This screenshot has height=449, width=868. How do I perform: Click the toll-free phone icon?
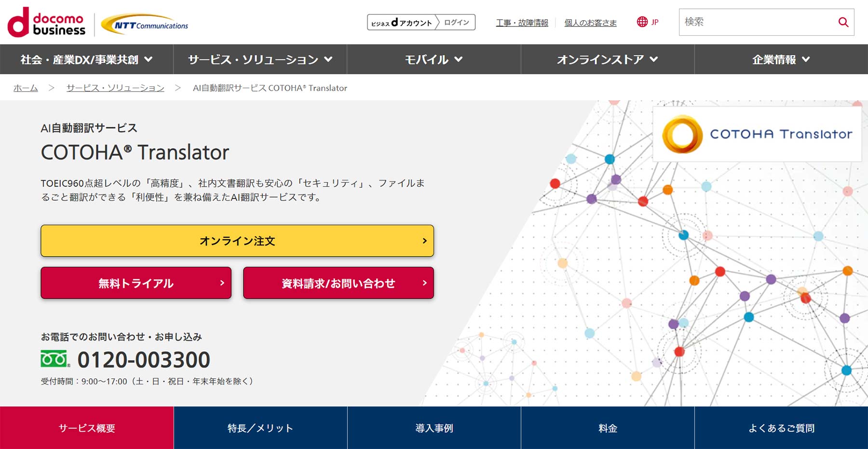(x=55, y=359)
